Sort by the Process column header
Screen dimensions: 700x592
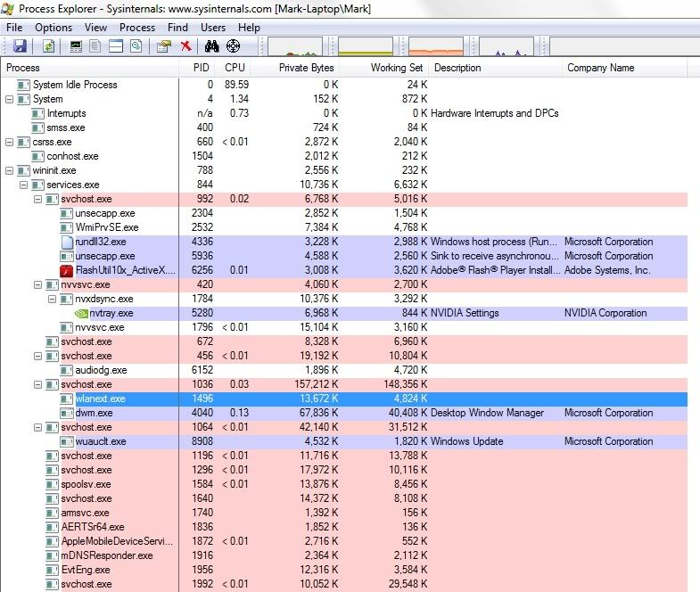[x=89, y=68]
